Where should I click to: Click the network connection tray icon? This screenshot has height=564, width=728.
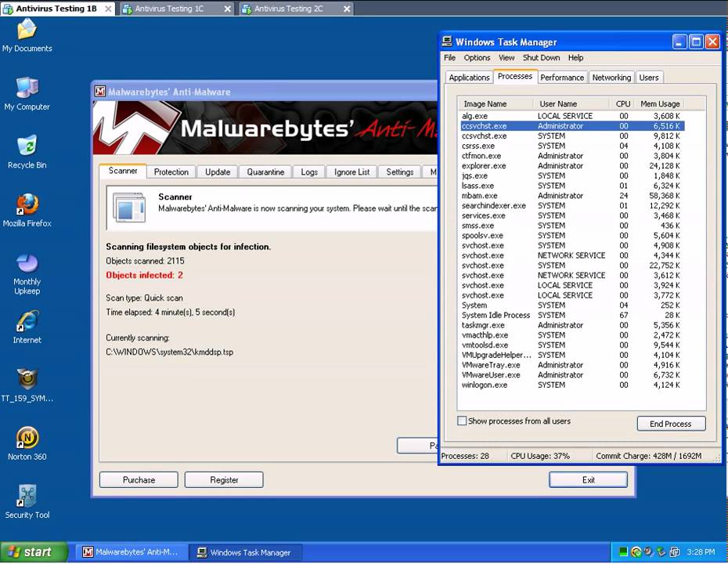675,552
